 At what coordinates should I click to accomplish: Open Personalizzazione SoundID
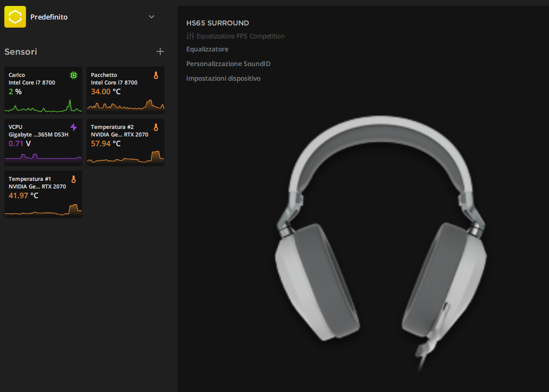pyautogui.click(x=228, y=64)
